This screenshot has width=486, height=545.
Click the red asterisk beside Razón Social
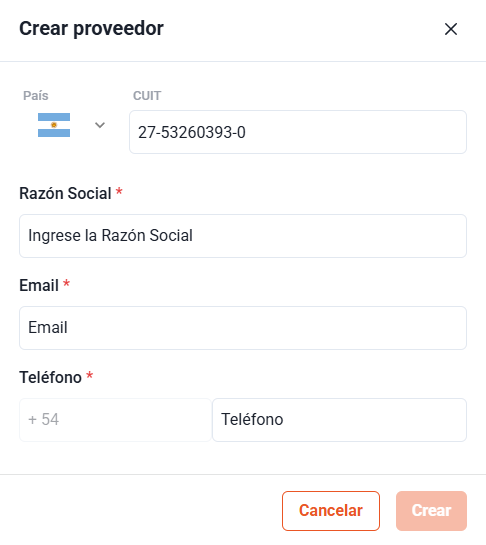point(119,192)
